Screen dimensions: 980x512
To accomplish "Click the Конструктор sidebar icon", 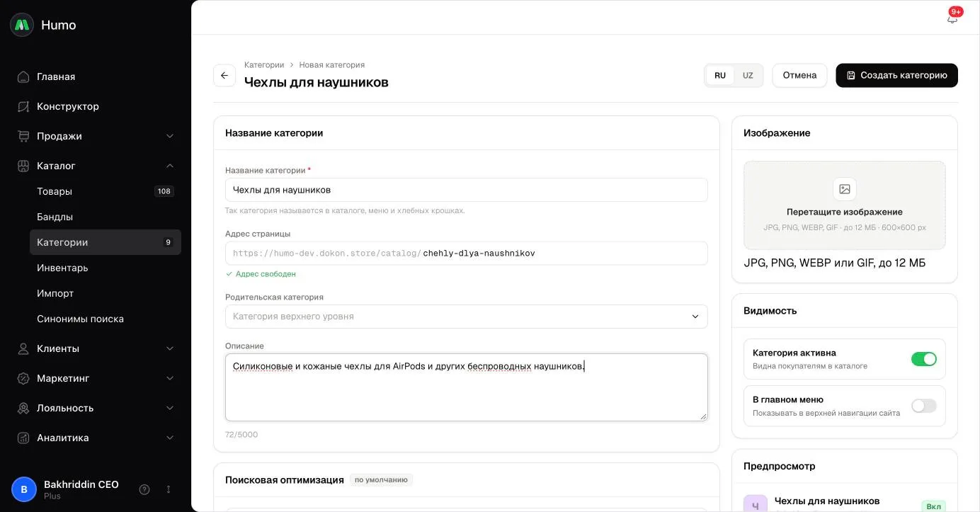I will click(23, 106).
